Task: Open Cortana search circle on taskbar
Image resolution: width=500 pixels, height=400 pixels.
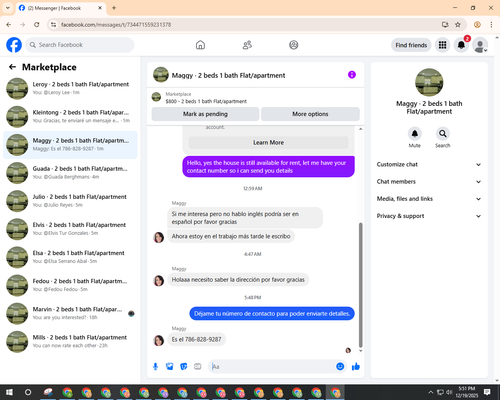Action: point(28,392)
